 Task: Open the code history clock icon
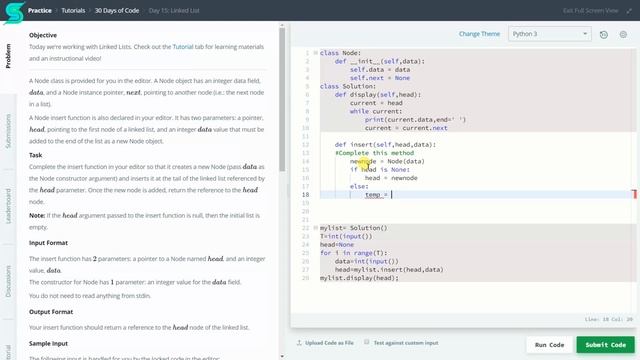[604, 35]
